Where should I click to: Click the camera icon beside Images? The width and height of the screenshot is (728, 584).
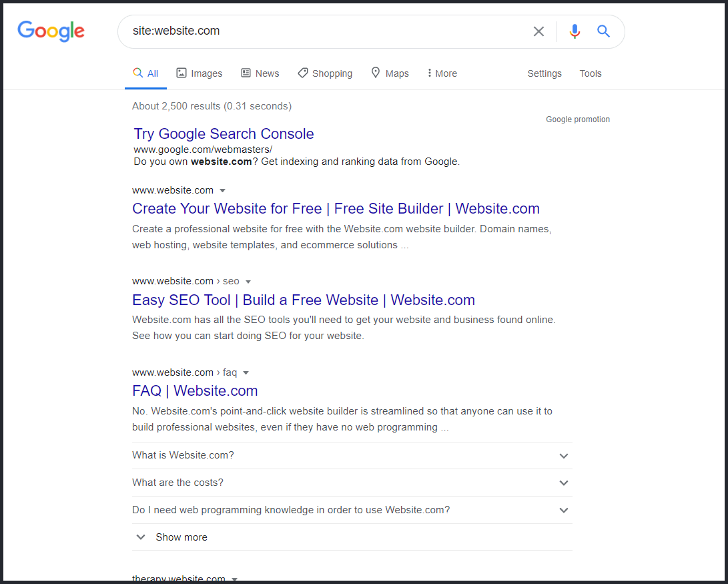(180, 73)
